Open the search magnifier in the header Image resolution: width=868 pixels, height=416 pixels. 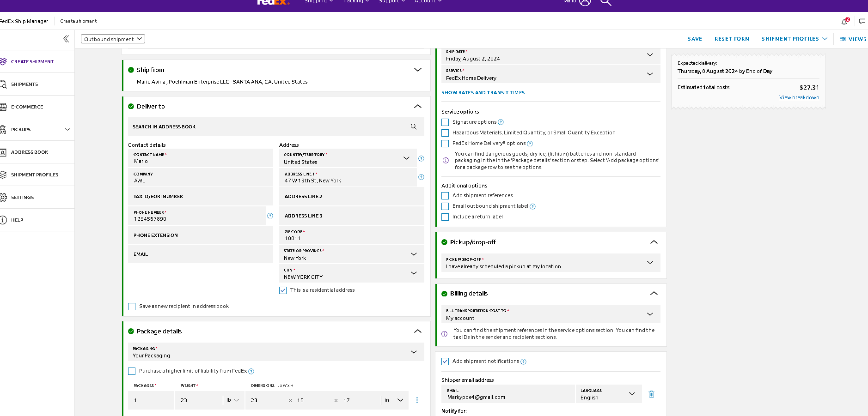pyautogui.click(x=606, y=2)
